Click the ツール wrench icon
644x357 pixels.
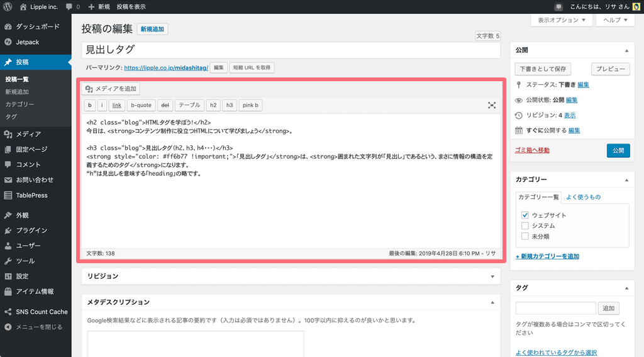[x=8, y=261]
